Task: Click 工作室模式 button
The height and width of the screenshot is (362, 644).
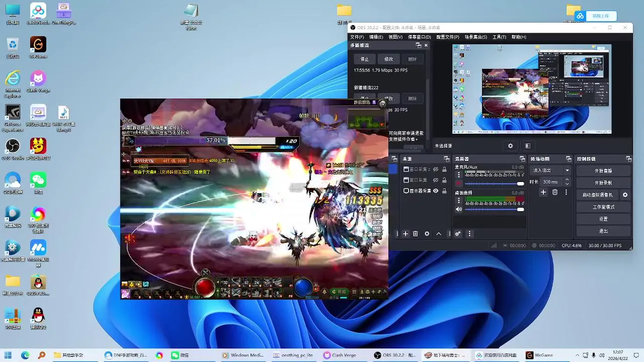Action: [x=603, y=207]
